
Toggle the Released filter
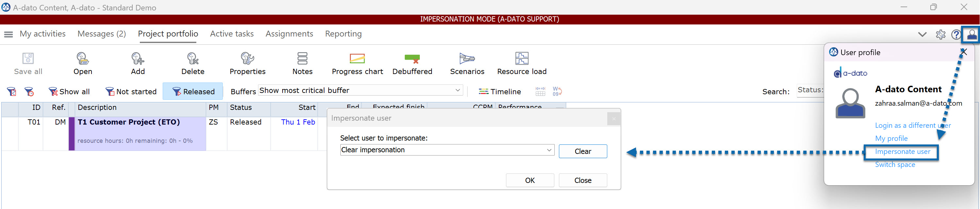(193, 92)
